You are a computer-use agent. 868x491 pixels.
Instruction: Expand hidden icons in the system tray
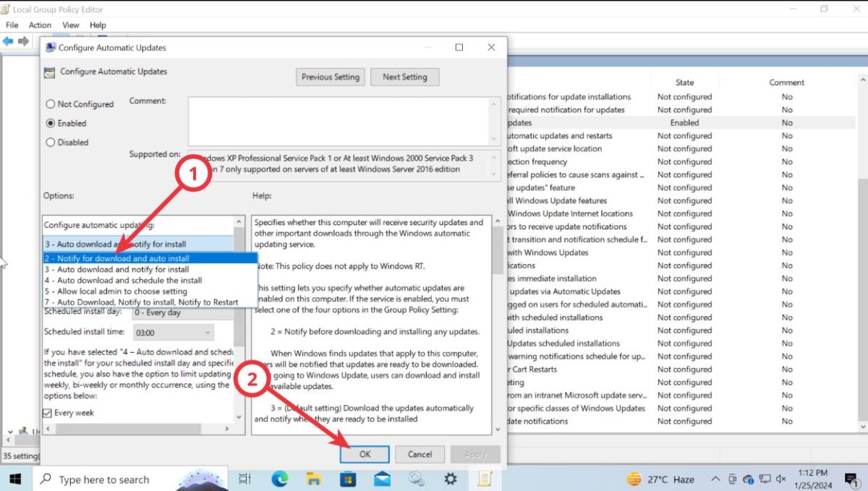point(715,479)
